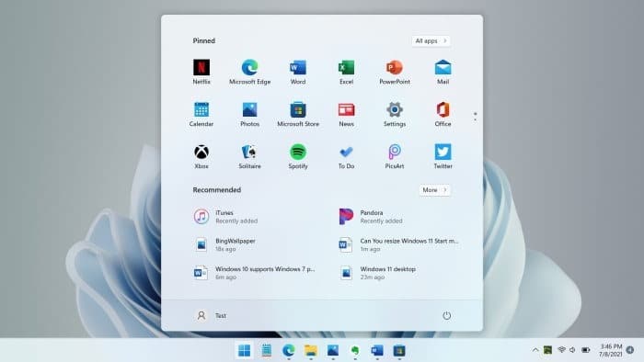Open the Twitter app
Viewport: 644px width, 362px height.
[443, 156]
